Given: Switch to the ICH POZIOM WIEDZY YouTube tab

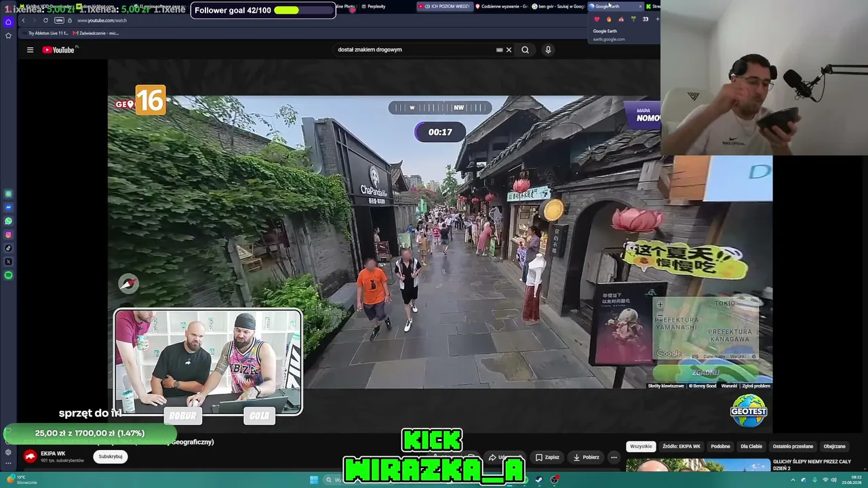Looking at the screenshot, I should coord(444,6).
